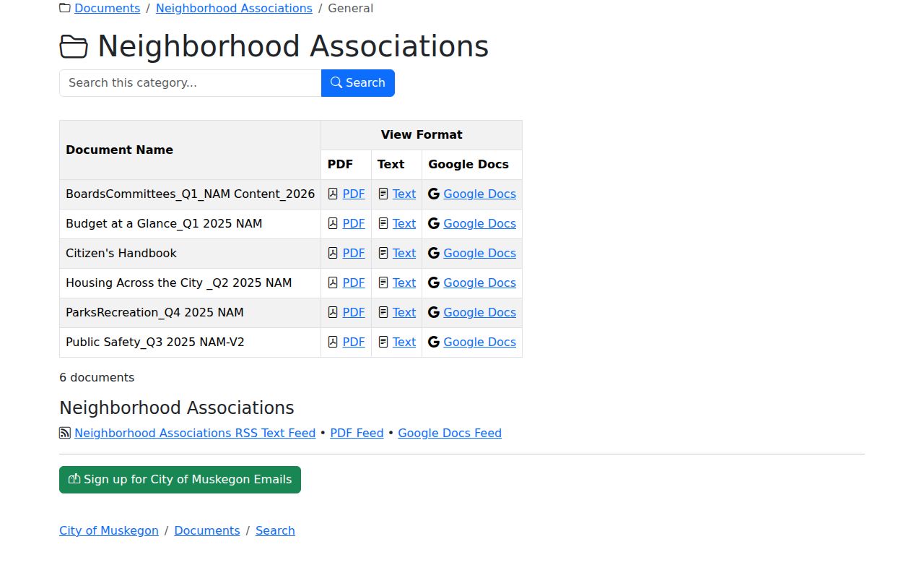
Task: Open Neighborhood Associations breadcrumb link
Action: point(234,8)
